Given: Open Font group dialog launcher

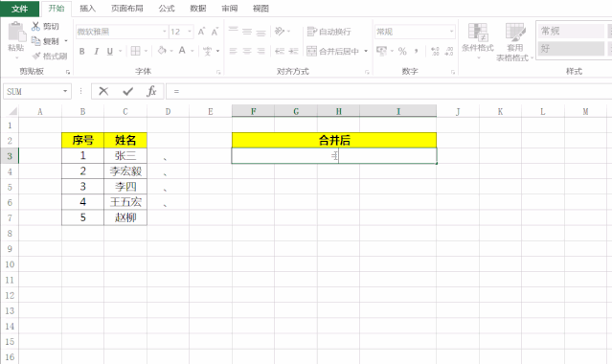Looking at the screenshot, I should pos(218,72).
